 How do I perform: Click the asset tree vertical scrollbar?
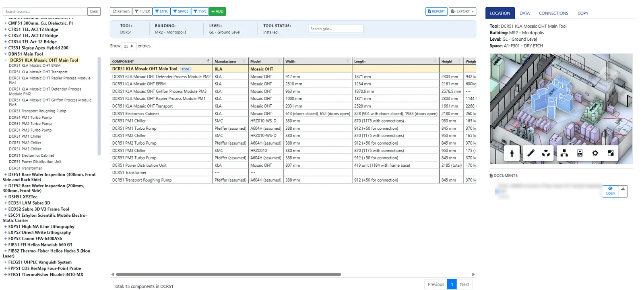[99, 106]
